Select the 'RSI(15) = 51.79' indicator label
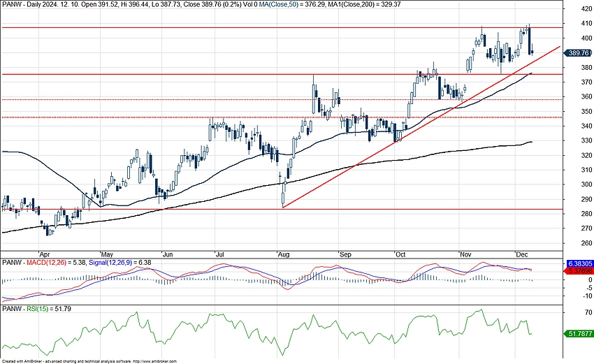This screenshot has height=364, width=594. coord(48,309)
